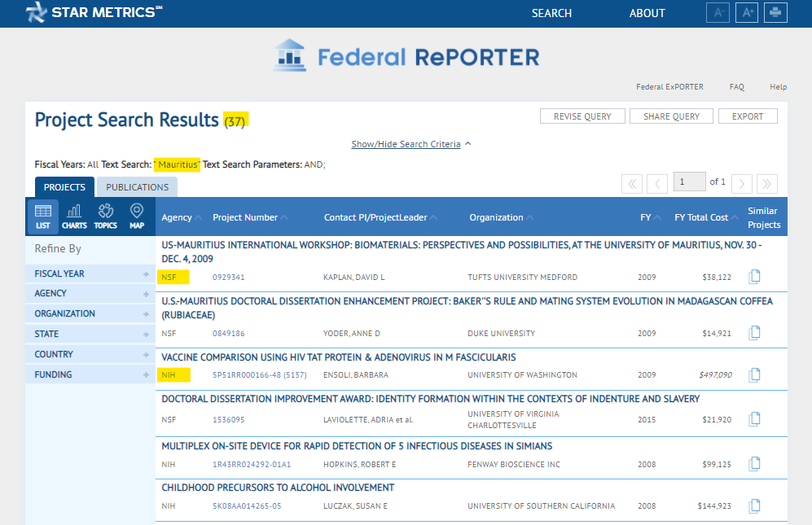Click the DUKE UNIVERSITY organization cell
812x525 pixels.
coord(501,334)
